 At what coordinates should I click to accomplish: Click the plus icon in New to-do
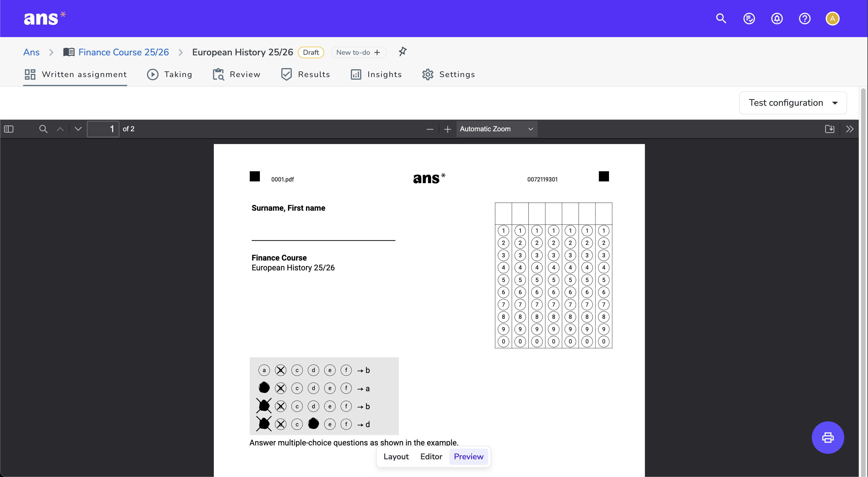[x=377, y=52]
